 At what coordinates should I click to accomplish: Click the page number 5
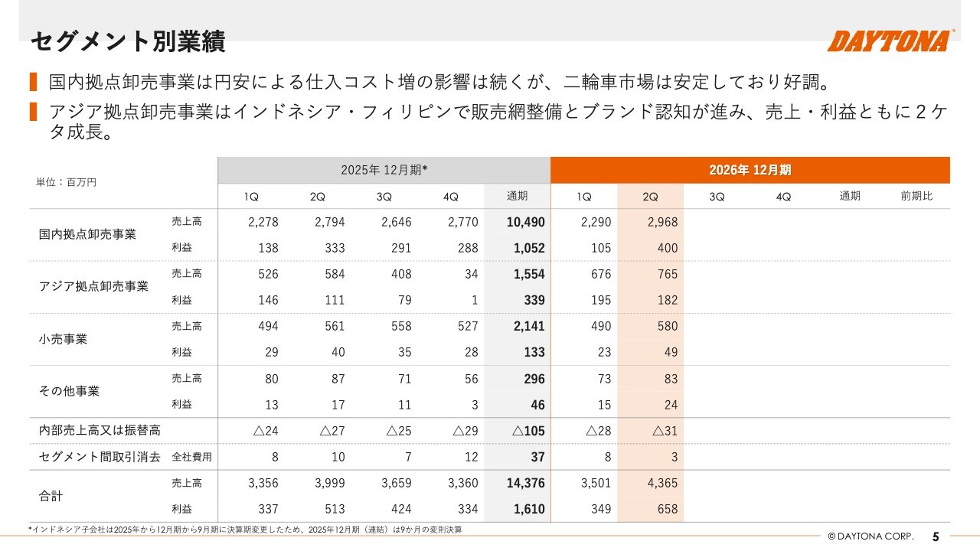click(936, 536)
